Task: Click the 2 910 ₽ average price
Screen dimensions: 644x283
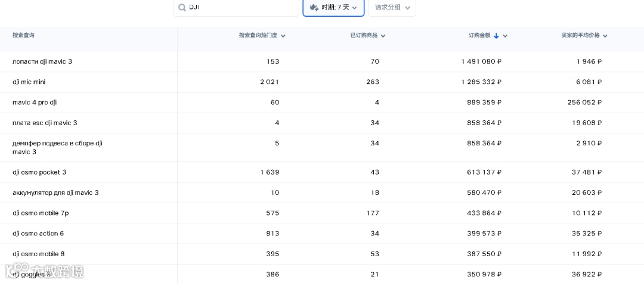Action: [x=589, y=144]
